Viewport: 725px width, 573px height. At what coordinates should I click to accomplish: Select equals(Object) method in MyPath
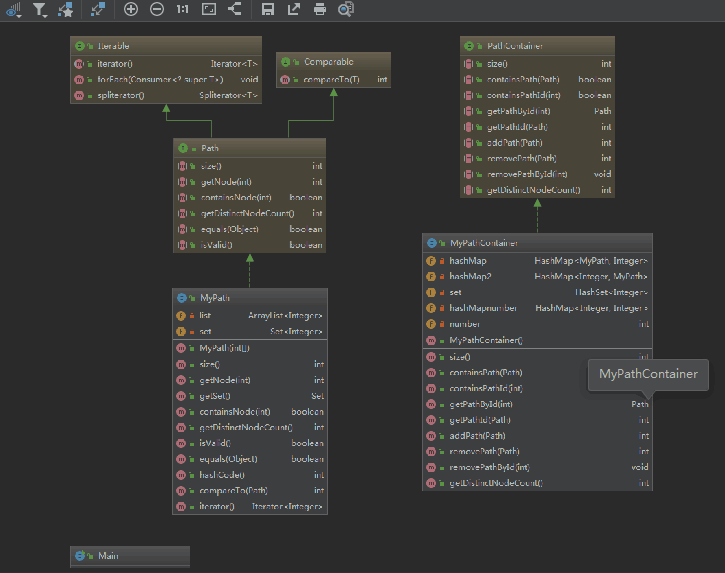point(250,459)
